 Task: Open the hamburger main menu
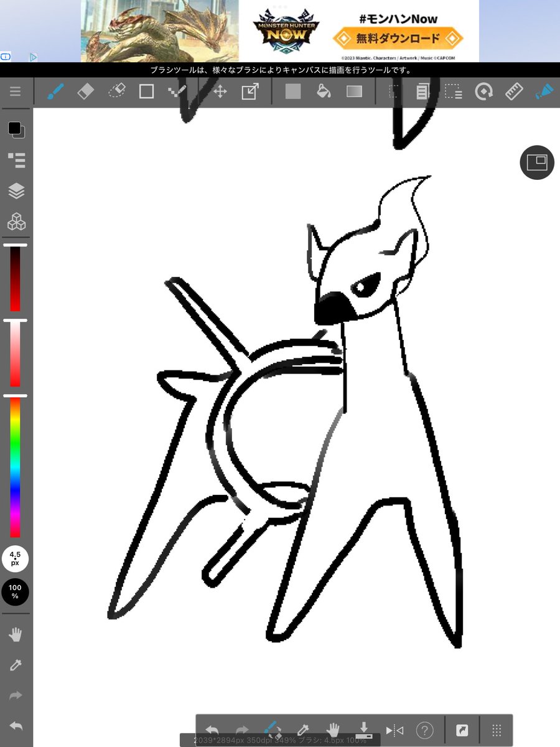click(x=16, y=92)
